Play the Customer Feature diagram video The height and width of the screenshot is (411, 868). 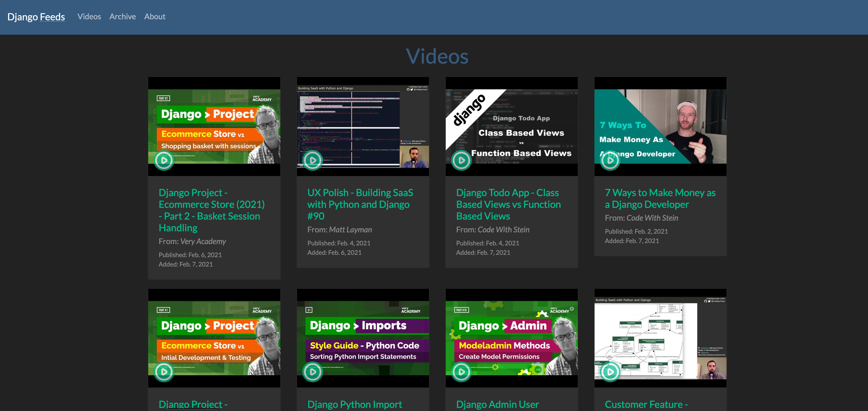(610, 372)
